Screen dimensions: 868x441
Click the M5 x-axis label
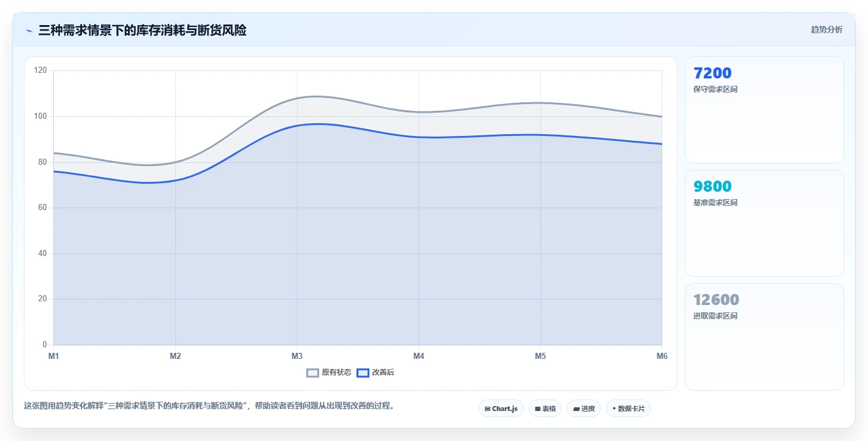(x=540, y=356)
